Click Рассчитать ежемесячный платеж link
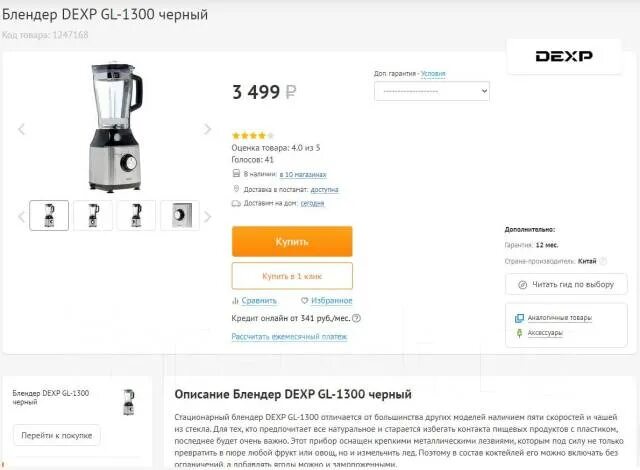The width and height of the screenshot is (640, 470). (x=289, y=337)
